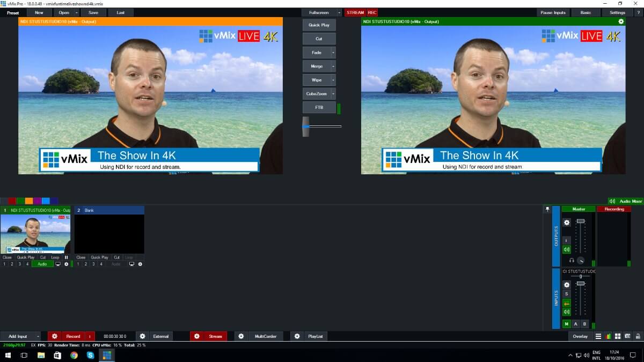Click the Cut transition button
644x362 pixels.
click(x=319, y=39)
